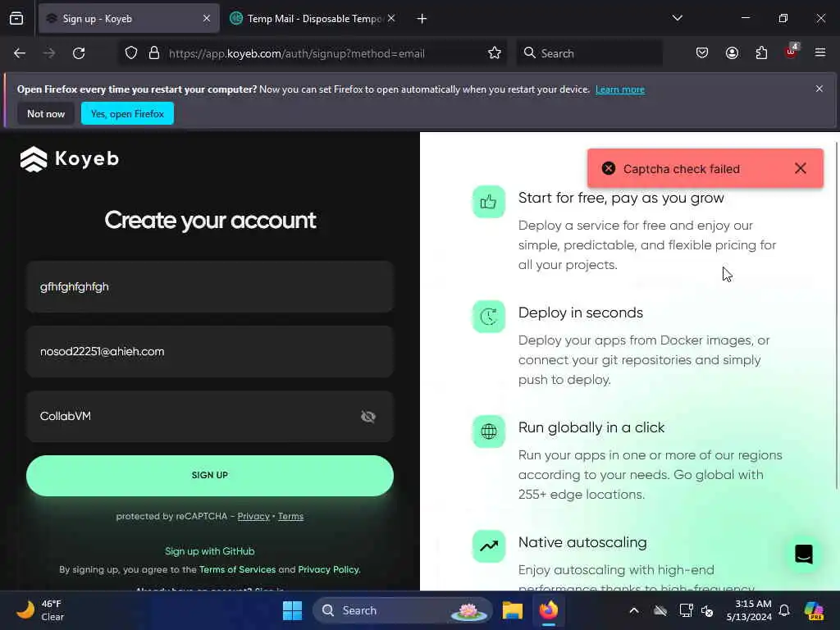The height and width of the screenshot is (630, 840).
Task: Click the taskbar Search box
Action: (x=402, y=610)
